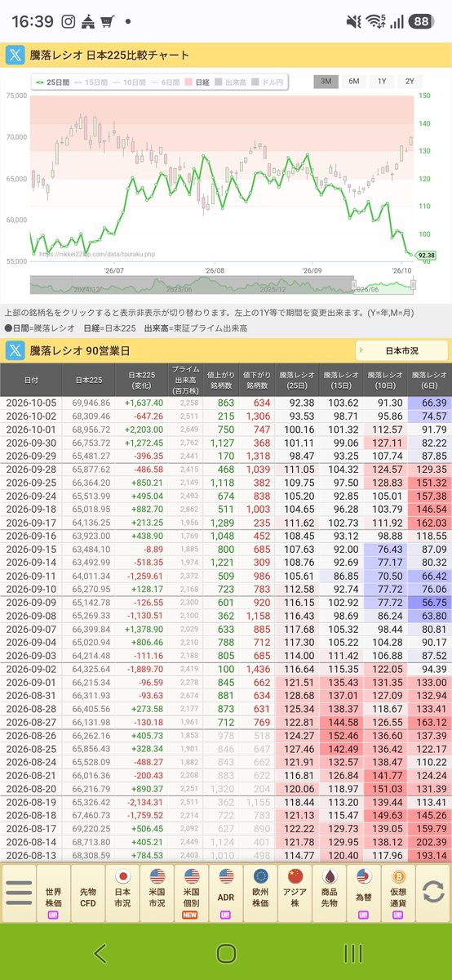Screen dimensions: 452x980
Task: Tap the X share icon beside chart title
Action: pos(16,55)
